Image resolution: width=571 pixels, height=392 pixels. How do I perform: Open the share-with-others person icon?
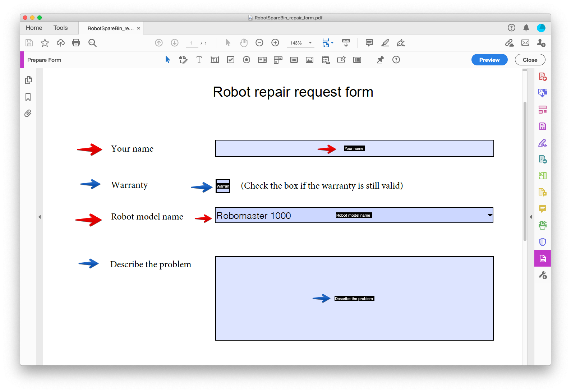point(541,43)
